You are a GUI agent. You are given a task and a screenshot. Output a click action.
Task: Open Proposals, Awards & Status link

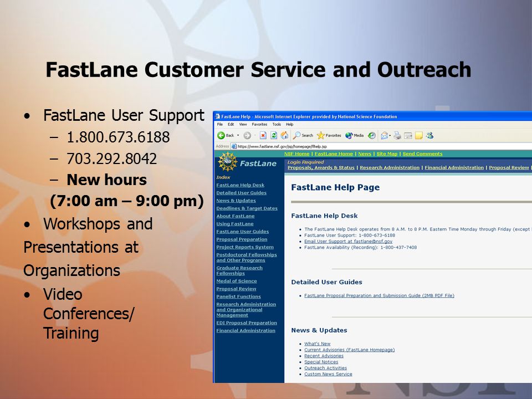[321, 167]
